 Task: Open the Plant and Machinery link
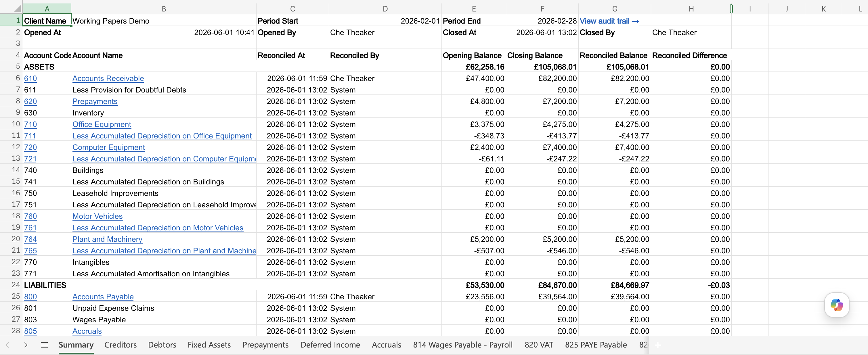108,239
